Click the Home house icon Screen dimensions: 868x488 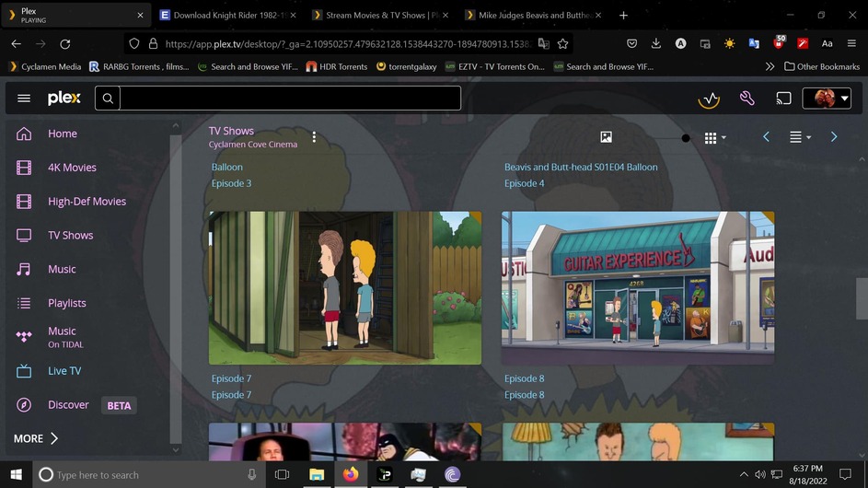click(x=24, y=134)
